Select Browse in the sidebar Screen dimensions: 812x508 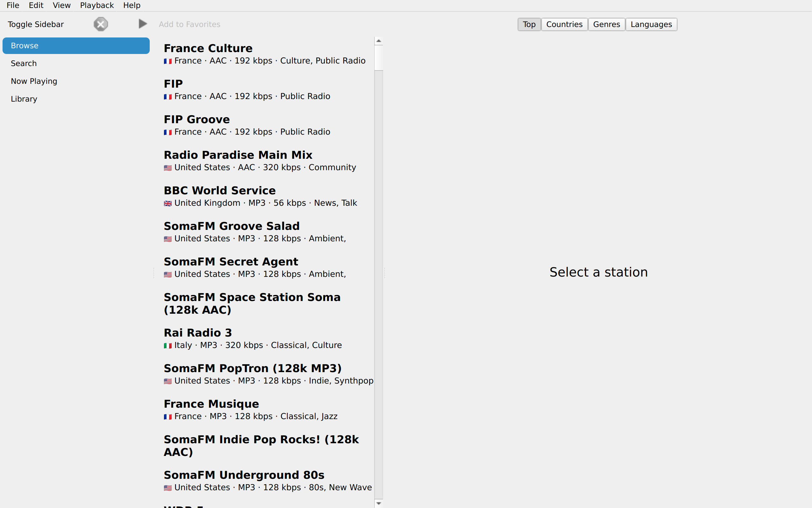(x=76, y=46)
